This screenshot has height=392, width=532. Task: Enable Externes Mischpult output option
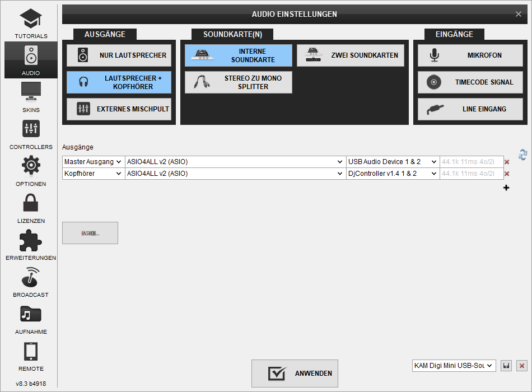point(119,109)
